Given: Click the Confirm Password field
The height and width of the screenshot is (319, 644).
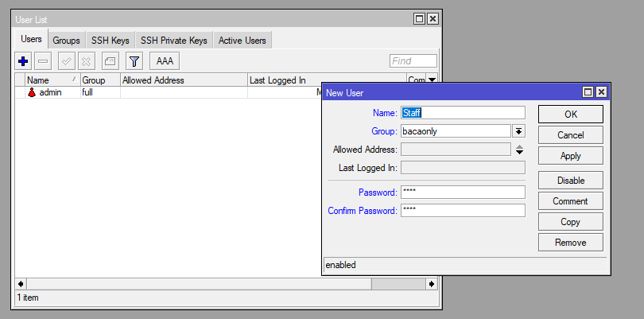Looking at the screenshot, I should click(463, 211).
